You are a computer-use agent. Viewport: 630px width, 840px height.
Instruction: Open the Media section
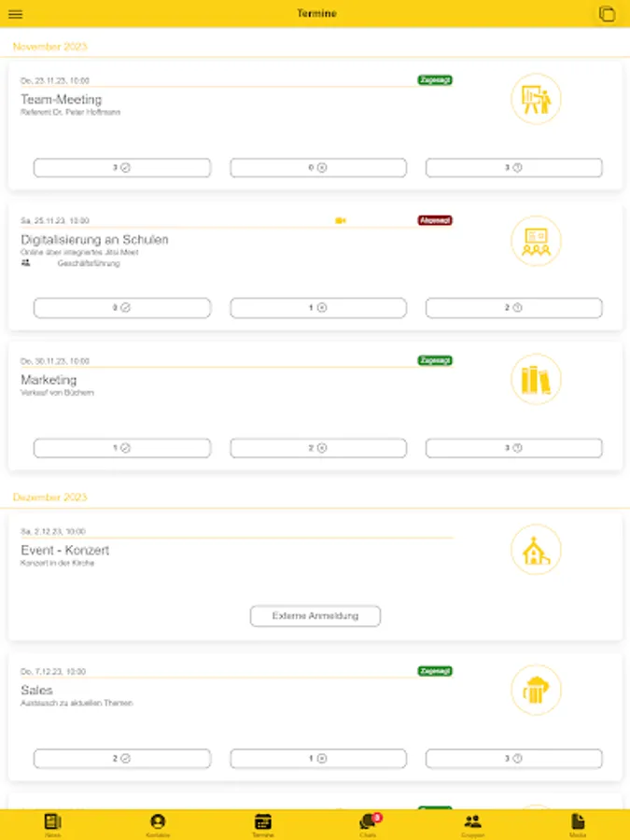[x=577, y=823]
